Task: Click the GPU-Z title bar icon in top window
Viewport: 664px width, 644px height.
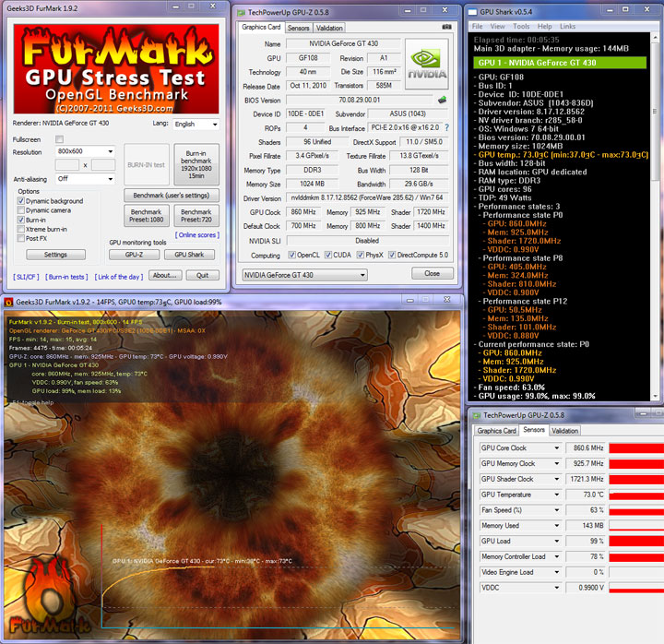Action: [x=241, y=12]
